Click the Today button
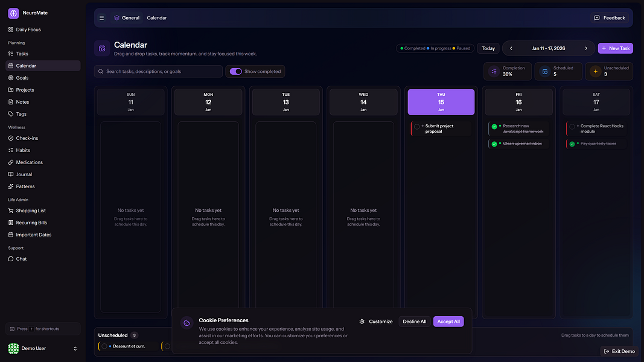The width and height of the screenshot is (644, 362). [488, 48]
